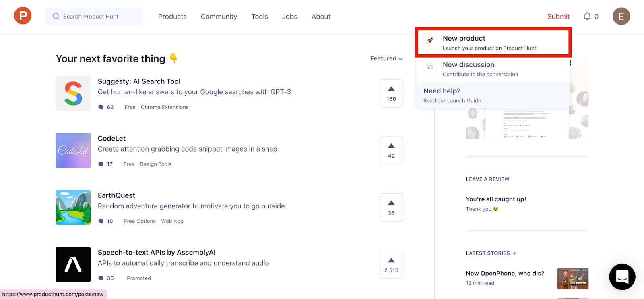The image size is (644, 299).
Task: Click the search magnifier icon
Action: 56,16
